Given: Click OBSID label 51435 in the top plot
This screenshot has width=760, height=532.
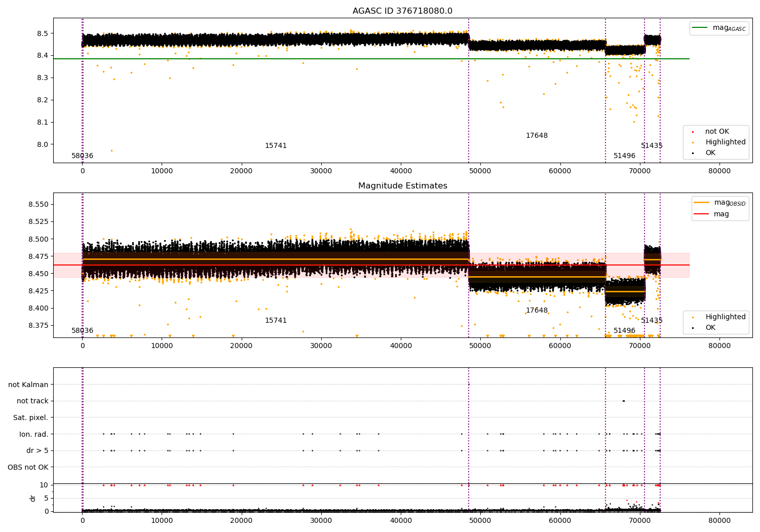Looking at the screenshot, I should pyautogui.click(x=652, y=146).
